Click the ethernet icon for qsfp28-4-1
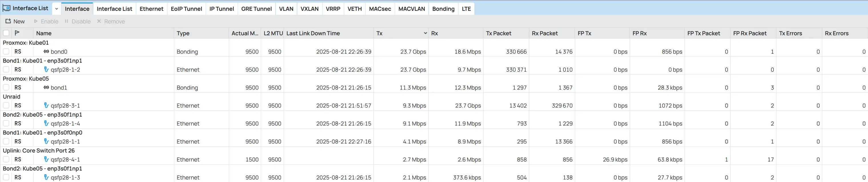Viewport: 868px width, 182px height. point(46,159)
